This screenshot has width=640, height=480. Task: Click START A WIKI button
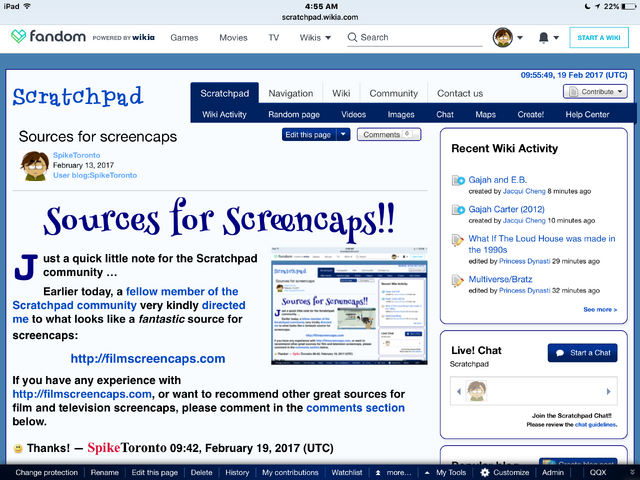coord(599,38)
